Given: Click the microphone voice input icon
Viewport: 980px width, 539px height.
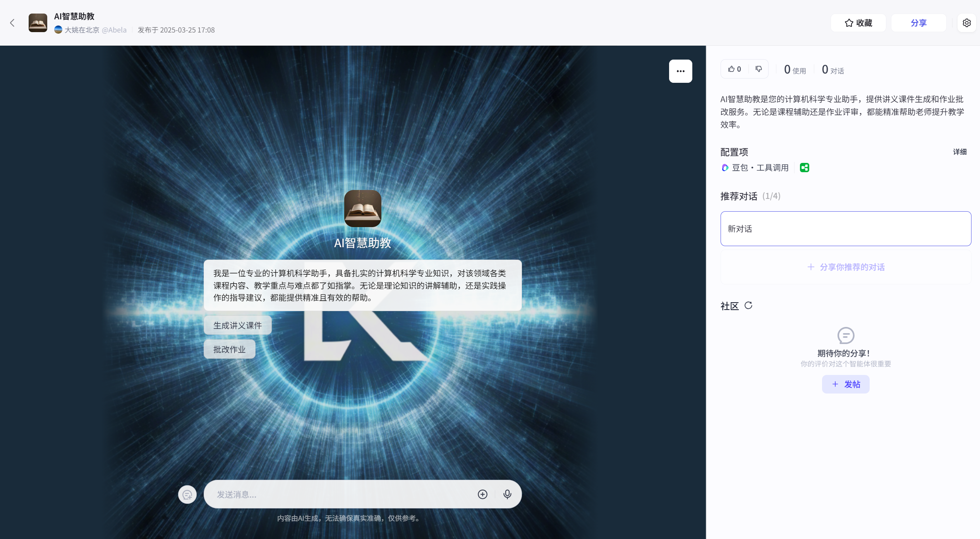Looking at the screenshot, I should point(507,494).
